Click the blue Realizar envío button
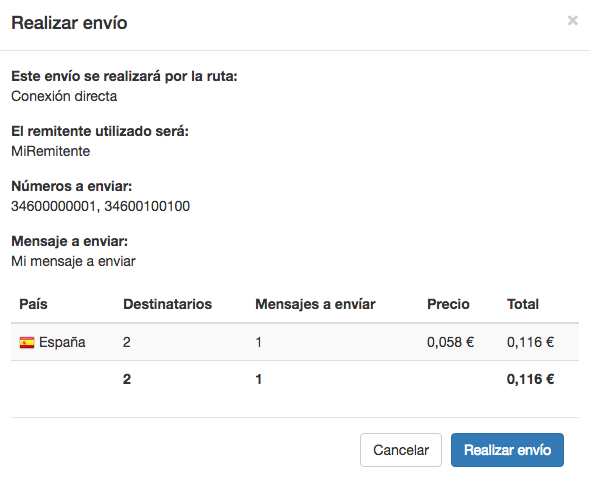This screenshot has height=491, width=590. point(507,450)
